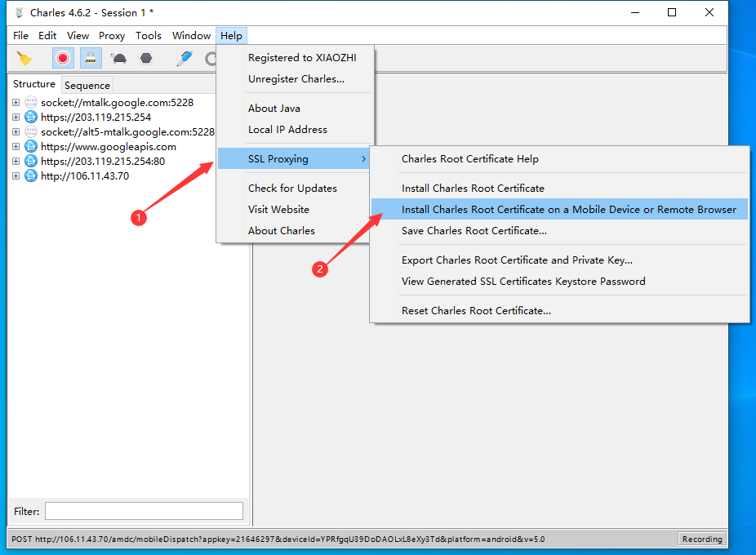Select http://106.11.43.70 row text
Viewport: 756px width, 555px height.
point(85,176)
